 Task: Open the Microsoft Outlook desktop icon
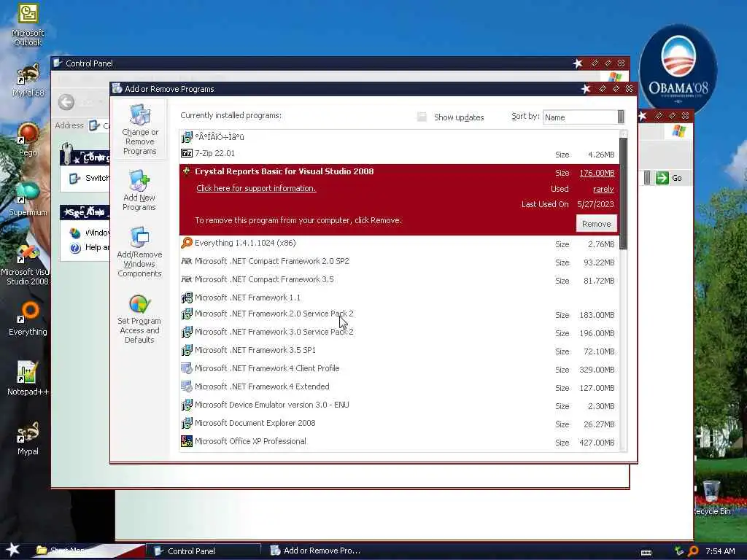(28, 15)
